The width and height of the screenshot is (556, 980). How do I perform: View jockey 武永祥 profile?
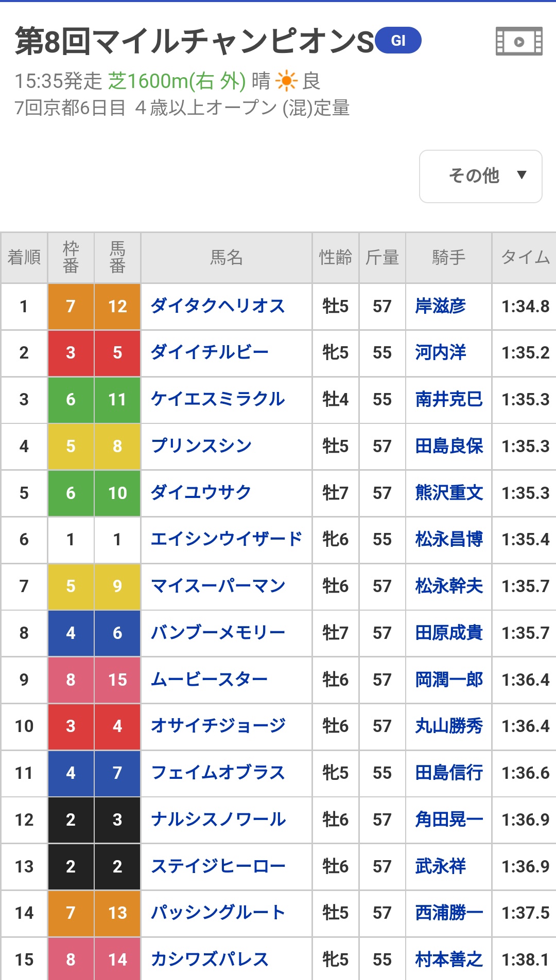click(x=441, y=866)
